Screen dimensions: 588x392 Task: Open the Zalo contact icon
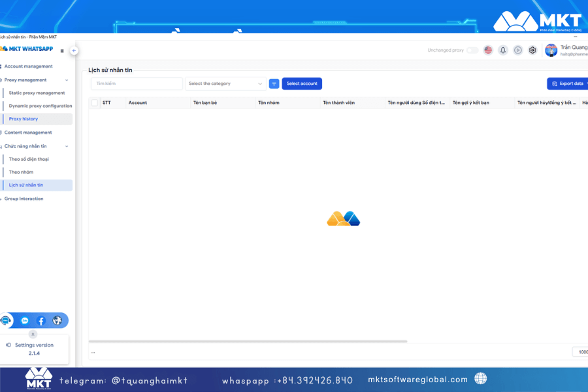tap(25, 320)
